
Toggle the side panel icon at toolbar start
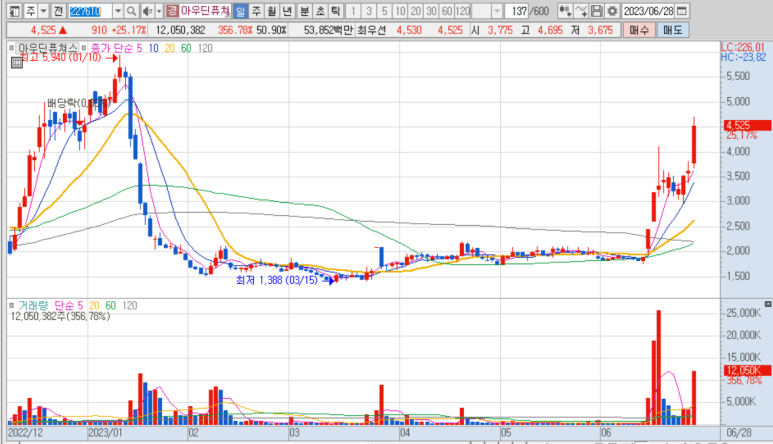(x=15, y=11)
